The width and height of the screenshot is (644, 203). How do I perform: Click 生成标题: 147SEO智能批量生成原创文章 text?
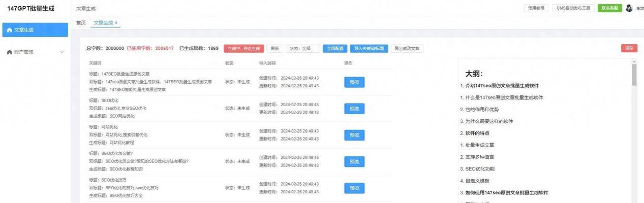tap(127, 89)
